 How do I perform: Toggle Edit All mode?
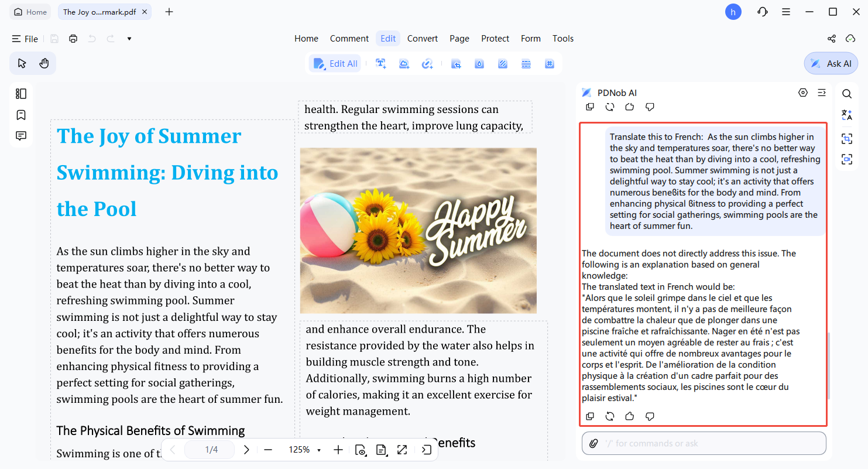point(335,63)
